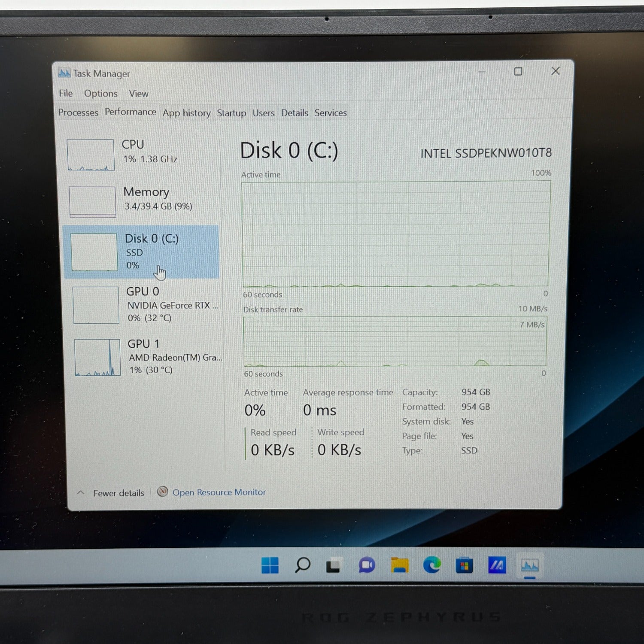Go to the Services tab
The height and width of the screenshot is (644, 644).
330,113
